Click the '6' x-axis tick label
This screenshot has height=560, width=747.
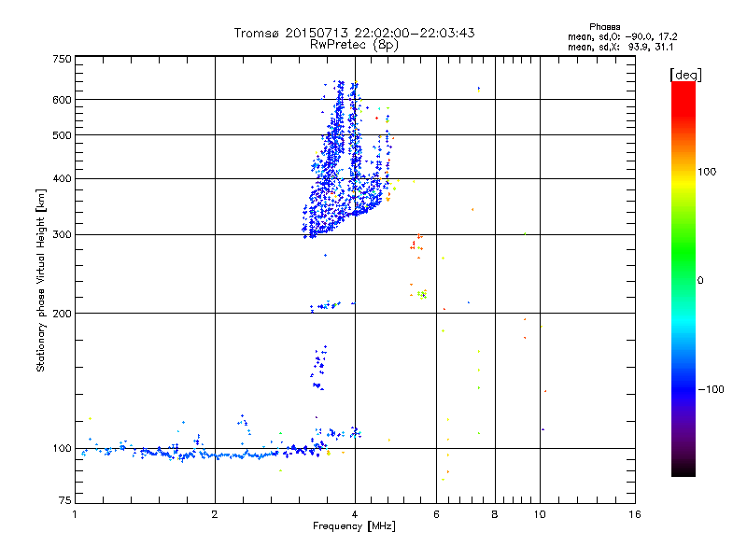click(436, 514)
